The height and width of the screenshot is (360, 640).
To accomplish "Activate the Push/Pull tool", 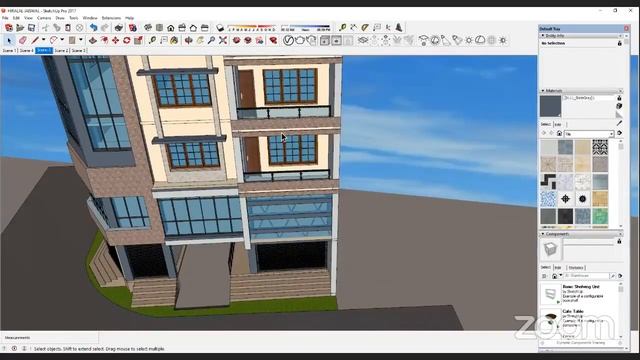I will click(93, 40).
